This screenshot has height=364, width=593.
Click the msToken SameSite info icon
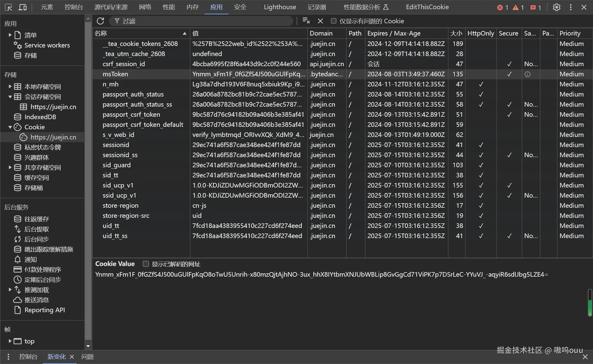527,74
